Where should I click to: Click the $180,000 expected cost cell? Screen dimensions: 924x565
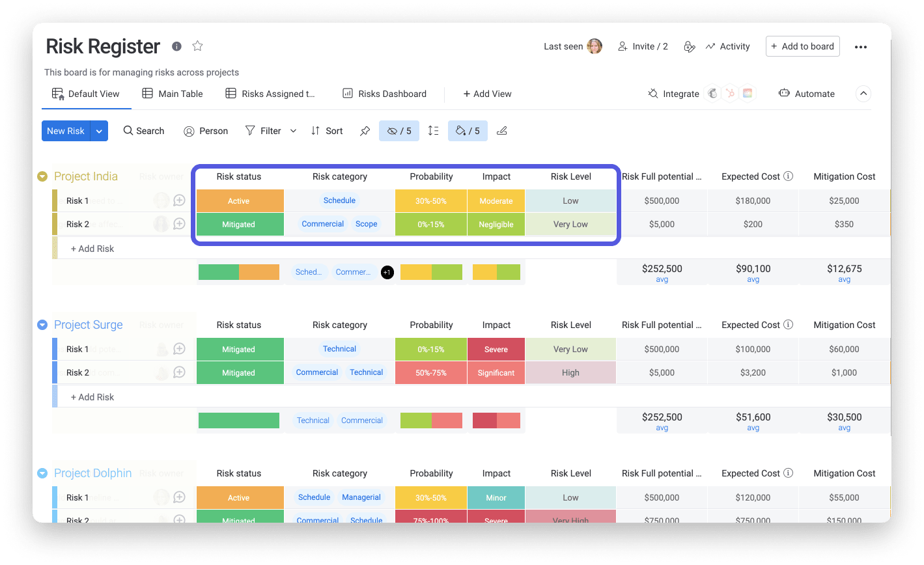[753, 201]
